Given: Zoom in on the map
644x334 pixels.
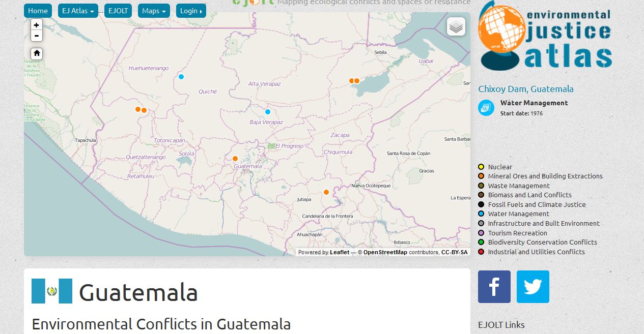Looking at the screenshot, I should 36,25.
